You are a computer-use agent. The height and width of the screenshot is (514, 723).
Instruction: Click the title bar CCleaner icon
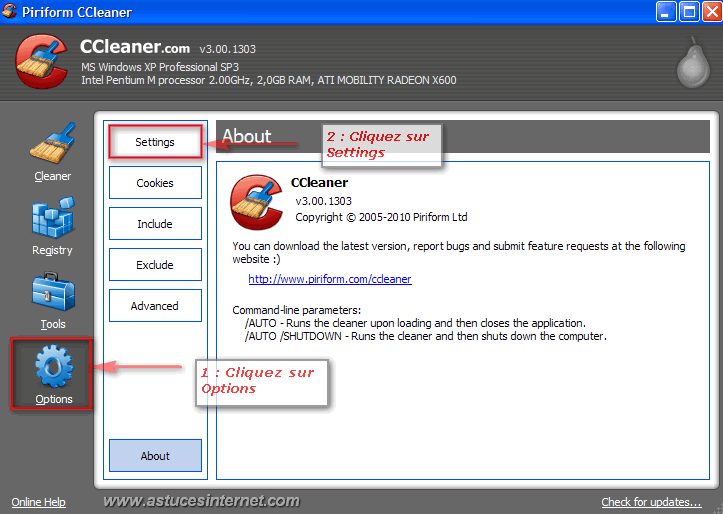tap(9, 11)
